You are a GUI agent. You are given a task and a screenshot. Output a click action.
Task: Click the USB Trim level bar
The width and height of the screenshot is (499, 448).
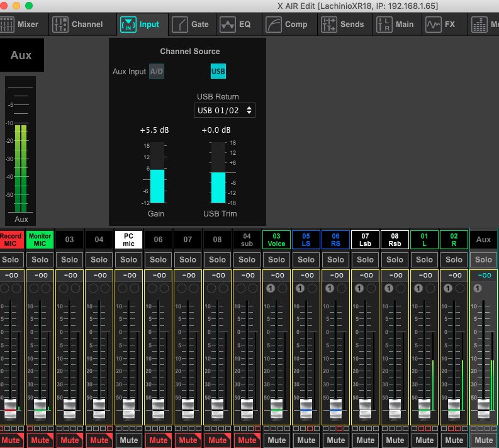pyautogui.click(x=218, y=172)
